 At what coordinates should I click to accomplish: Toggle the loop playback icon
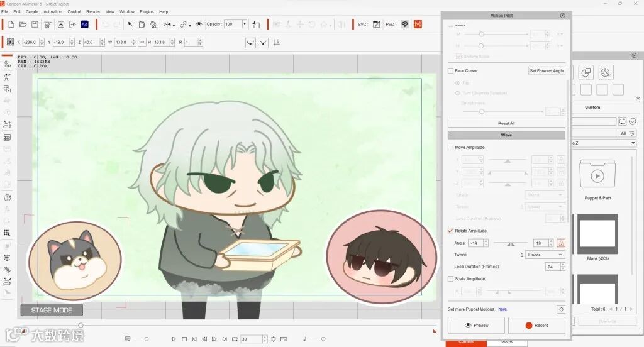click(235, 339)
